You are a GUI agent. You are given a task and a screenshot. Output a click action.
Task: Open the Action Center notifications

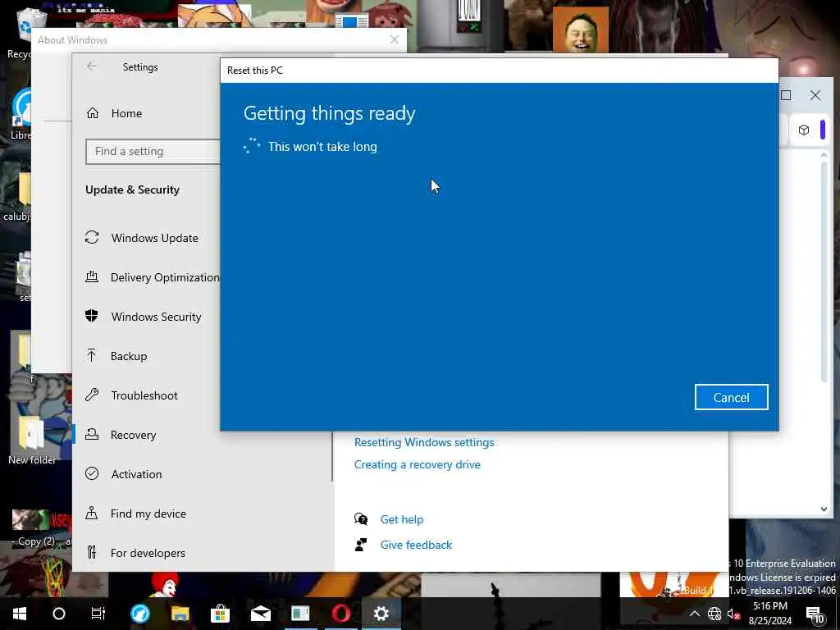[x=815, y=614]
